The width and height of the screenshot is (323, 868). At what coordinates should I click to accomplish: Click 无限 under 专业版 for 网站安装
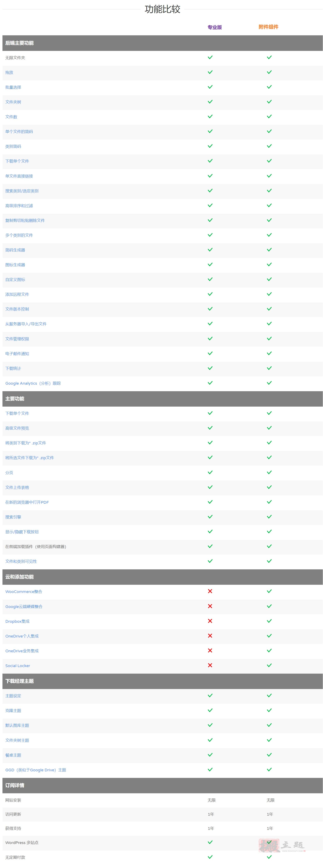(212, 800)
